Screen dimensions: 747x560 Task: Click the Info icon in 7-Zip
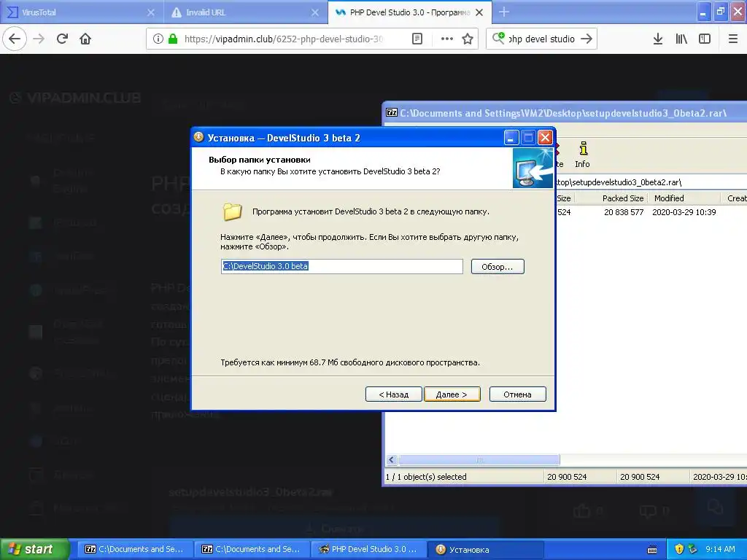pyautogui.click(x=582, y=155)
